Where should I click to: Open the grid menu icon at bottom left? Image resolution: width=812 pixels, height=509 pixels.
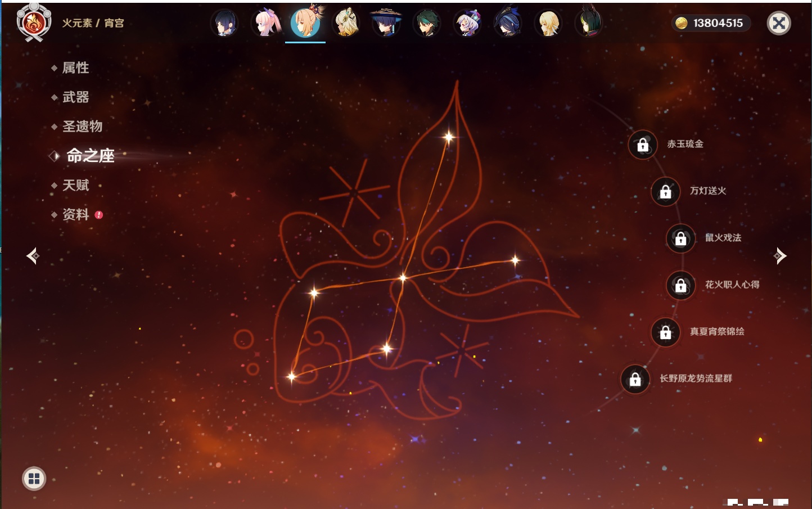coord(34,479)
